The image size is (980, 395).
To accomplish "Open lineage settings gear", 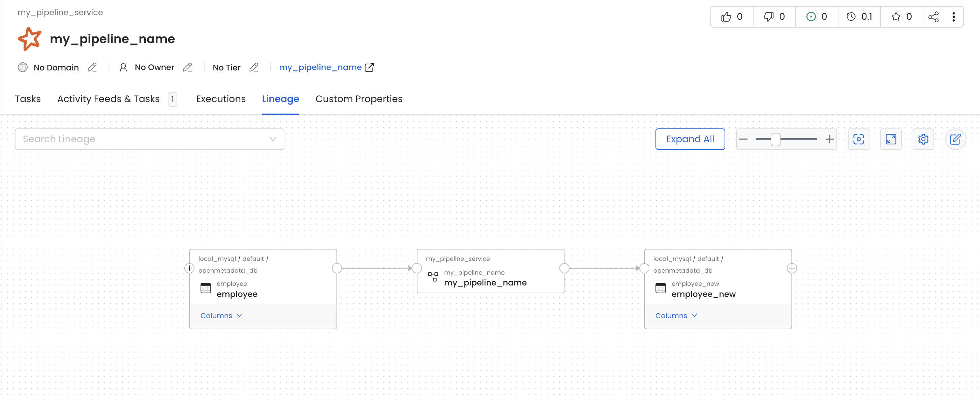I will click(923, 139).
